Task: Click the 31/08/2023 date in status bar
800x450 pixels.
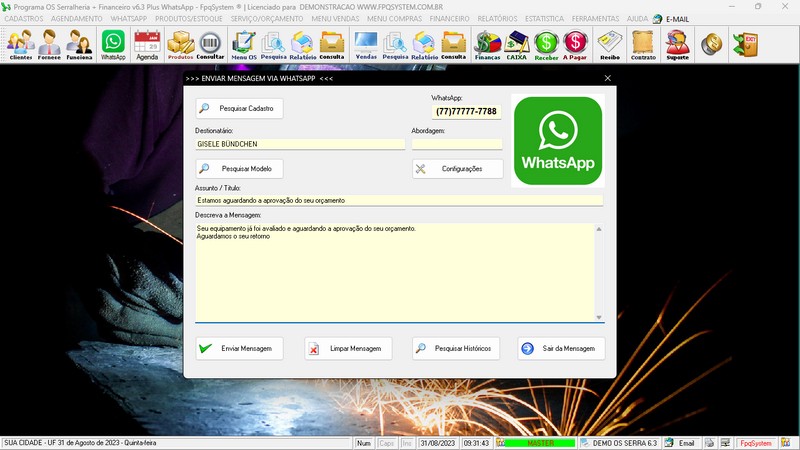Action: pos(438,443)
